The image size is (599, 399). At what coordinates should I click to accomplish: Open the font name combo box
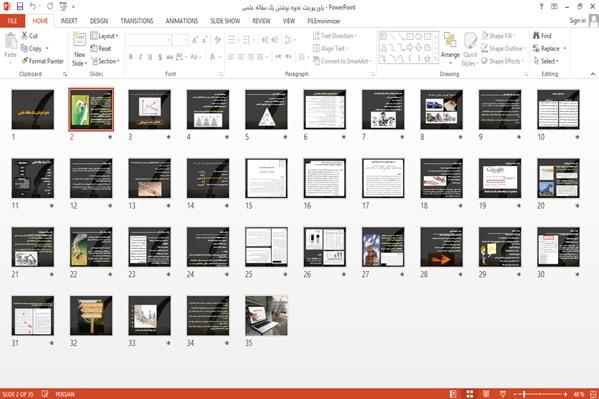coord(149,40)
